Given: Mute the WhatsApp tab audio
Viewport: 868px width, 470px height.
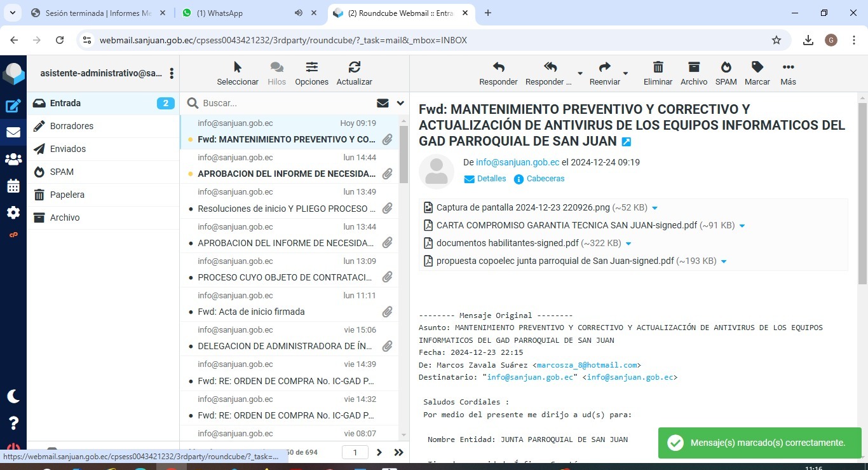Looking at the screenshot, I should coord(299,13).
